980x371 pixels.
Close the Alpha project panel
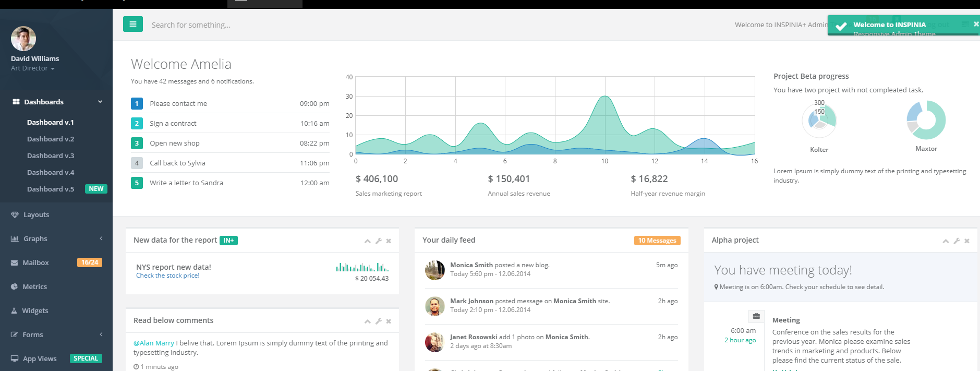click(x=967, y=241)
